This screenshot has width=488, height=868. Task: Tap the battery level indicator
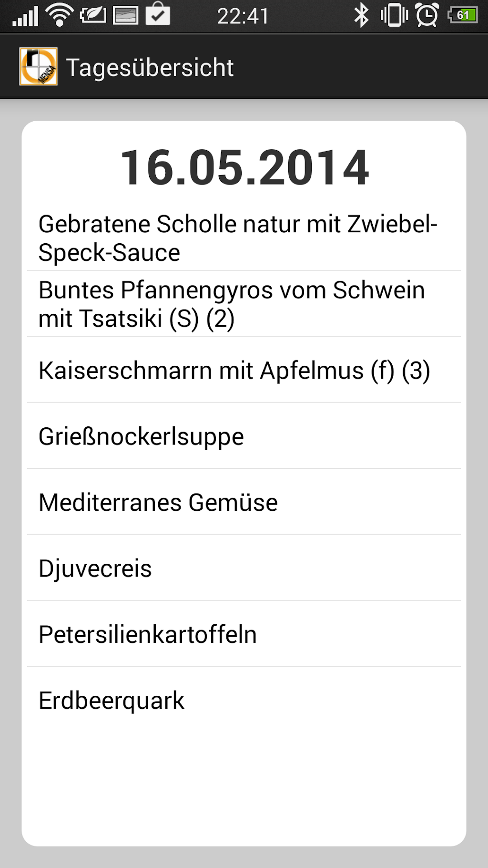[x=463, y=15]
